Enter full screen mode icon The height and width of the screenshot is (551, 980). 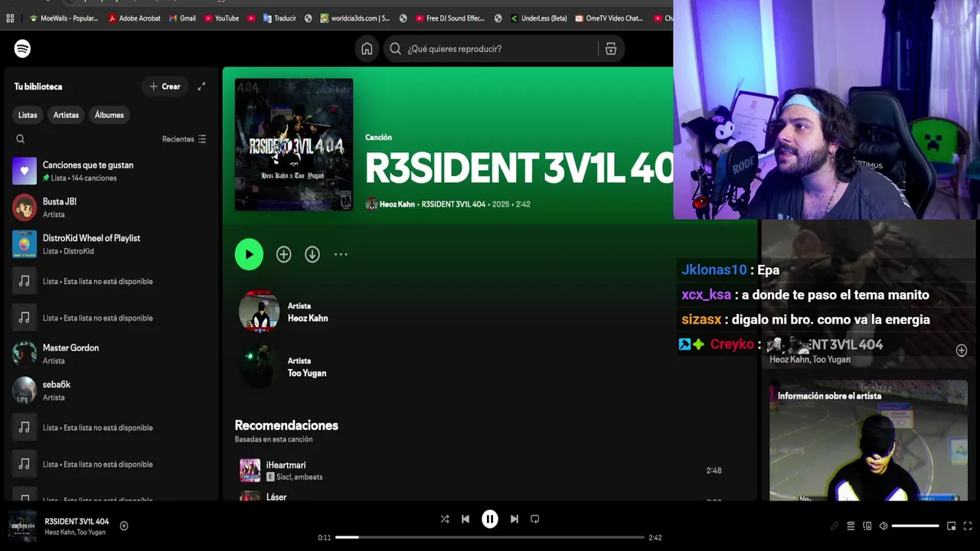click(968, 526)
